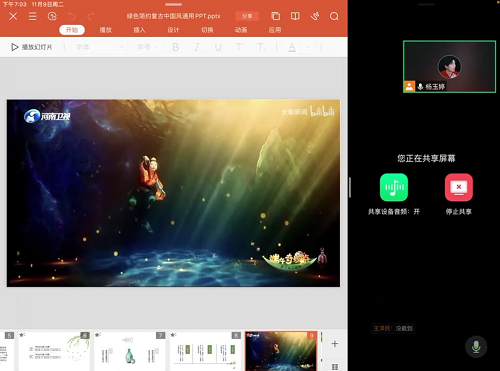Viewport: 500px width, 371px height.
Task: Tap the pen annotation icon
Action: coord(315,16)
